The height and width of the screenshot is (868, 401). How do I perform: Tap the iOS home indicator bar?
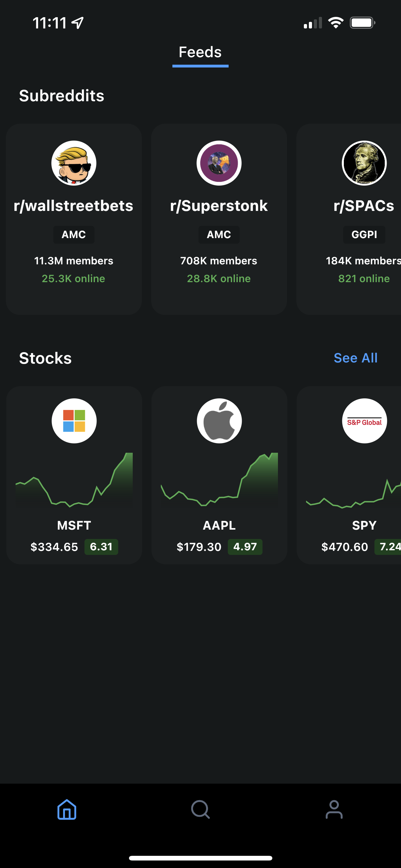click(200, 858)
